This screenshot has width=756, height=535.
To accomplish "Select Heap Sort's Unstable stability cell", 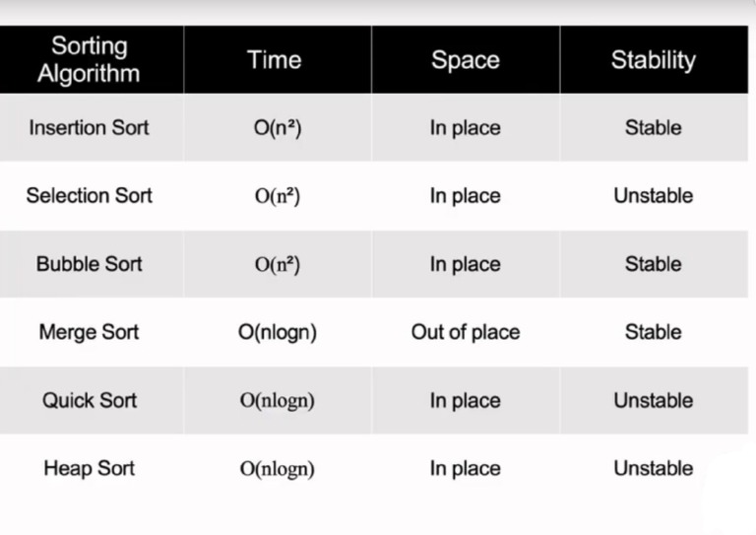I will [653, 468].
